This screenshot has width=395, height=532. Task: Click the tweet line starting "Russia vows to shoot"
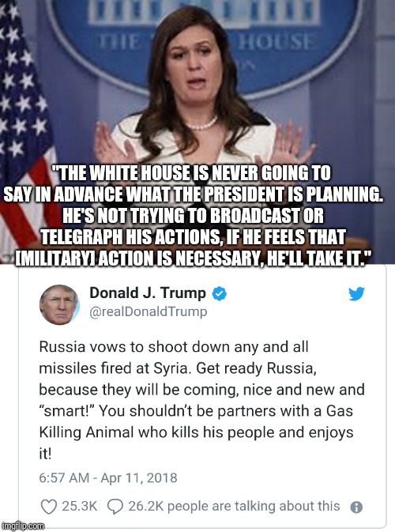click(x=174, y=347)
